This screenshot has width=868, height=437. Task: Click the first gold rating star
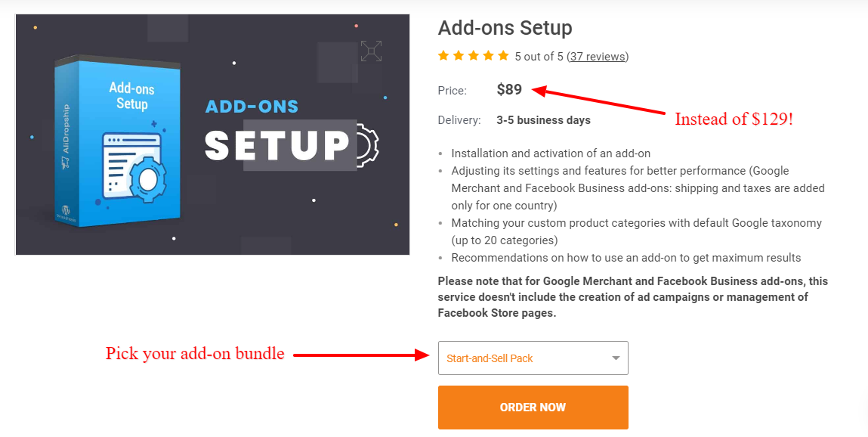443,55
